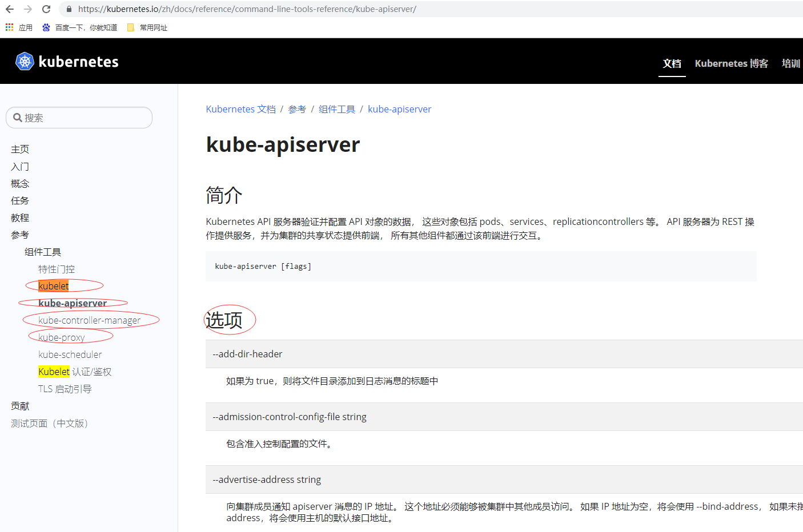Click description 包含准入控制配置的文件。
Viewport: 803px width, 532px height.
[279, 444]
